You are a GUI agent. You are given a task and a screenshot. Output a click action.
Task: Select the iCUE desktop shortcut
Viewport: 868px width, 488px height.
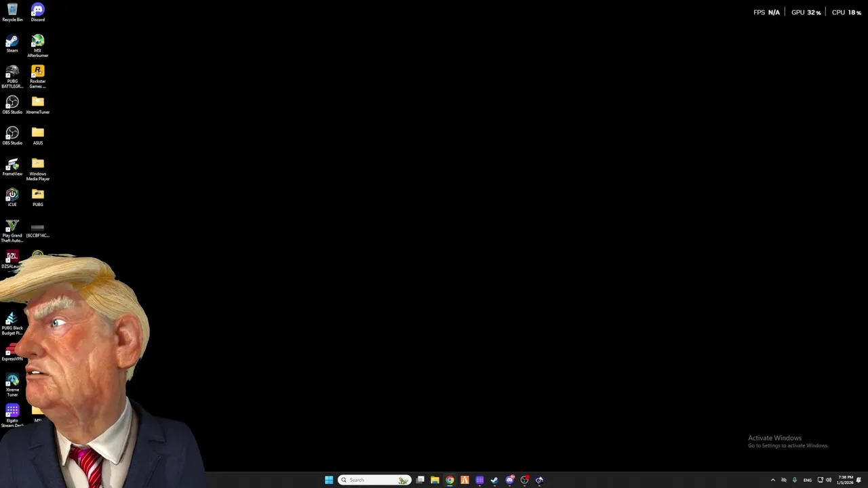[x=12, y=197]
